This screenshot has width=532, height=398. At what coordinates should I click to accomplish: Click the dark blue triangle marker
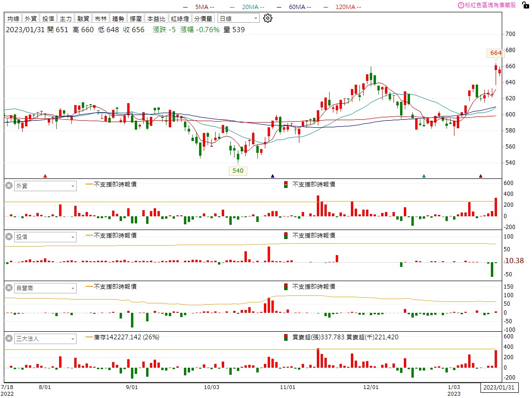tap(272, 176)
